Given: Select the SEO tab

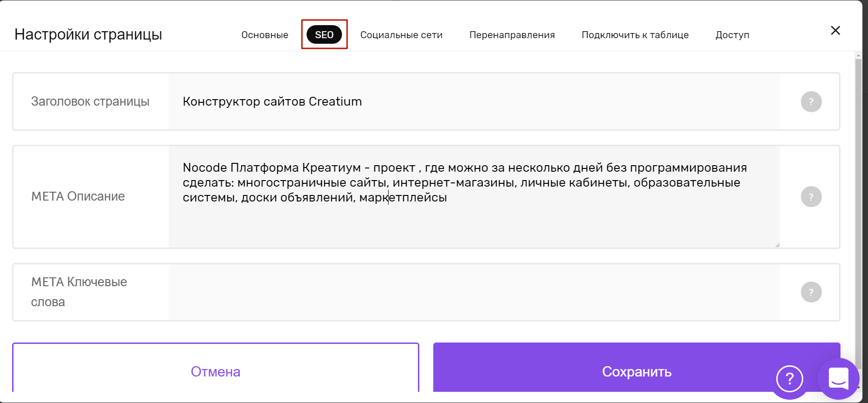Looking at the screenshot, I should 324,35.
